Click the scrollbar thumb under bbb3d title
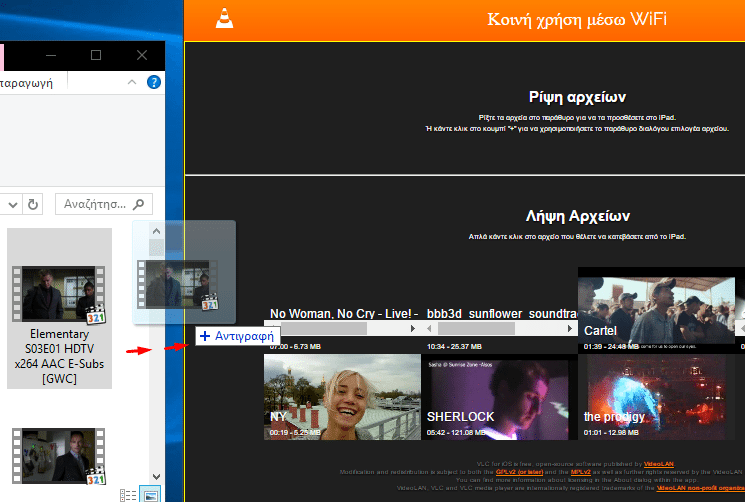 (476, 328)
